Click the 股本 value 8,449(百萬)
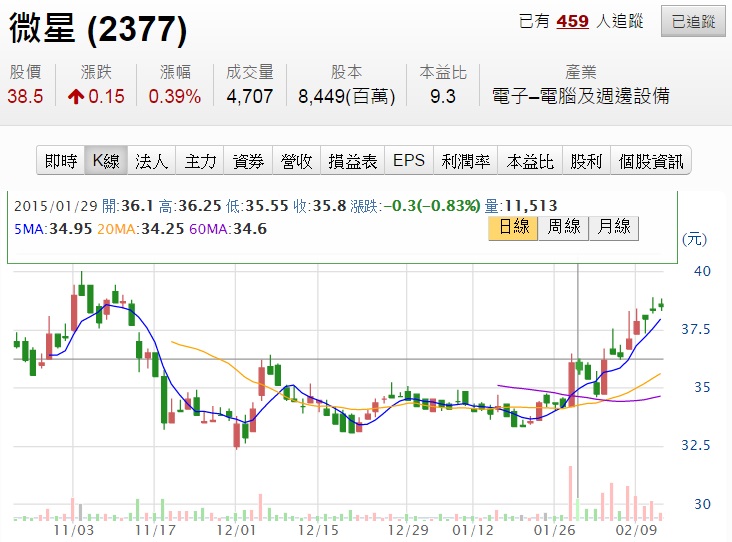Image resolution: width=732 pixels, height=542 pixels. (x=346, y=97)
